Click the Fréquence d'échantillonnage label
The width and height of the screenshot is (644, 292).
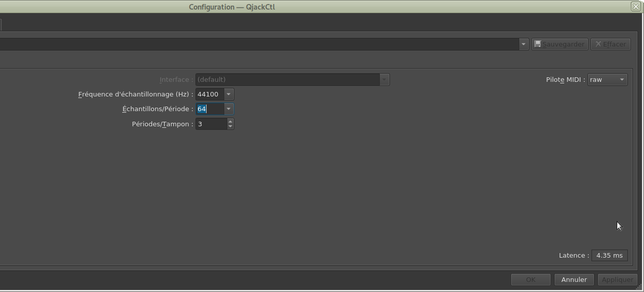(136, 94)
